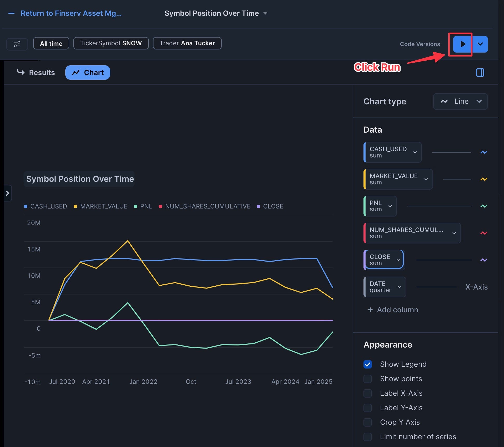Click the blue Run play button

462,44
